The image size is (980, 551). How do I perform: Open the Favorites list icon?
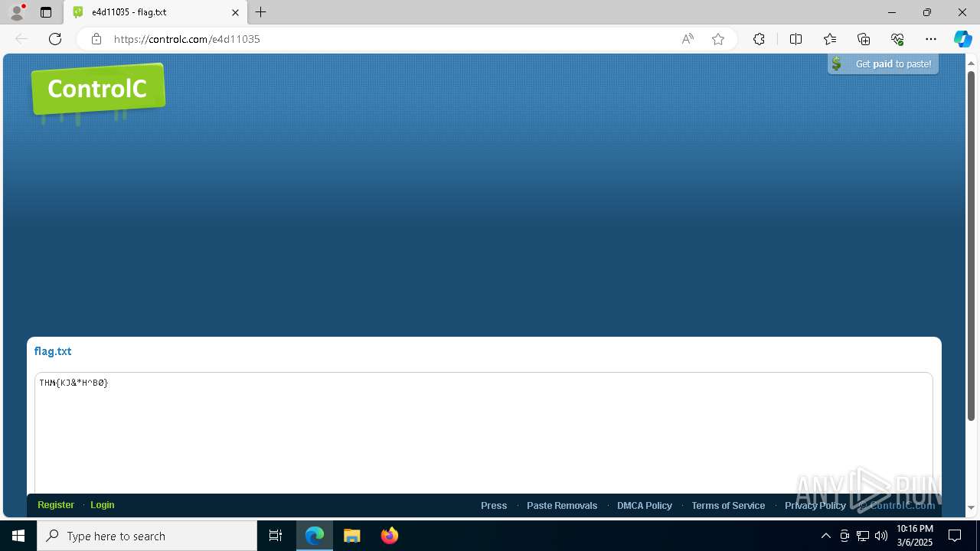tap(830, 39)
